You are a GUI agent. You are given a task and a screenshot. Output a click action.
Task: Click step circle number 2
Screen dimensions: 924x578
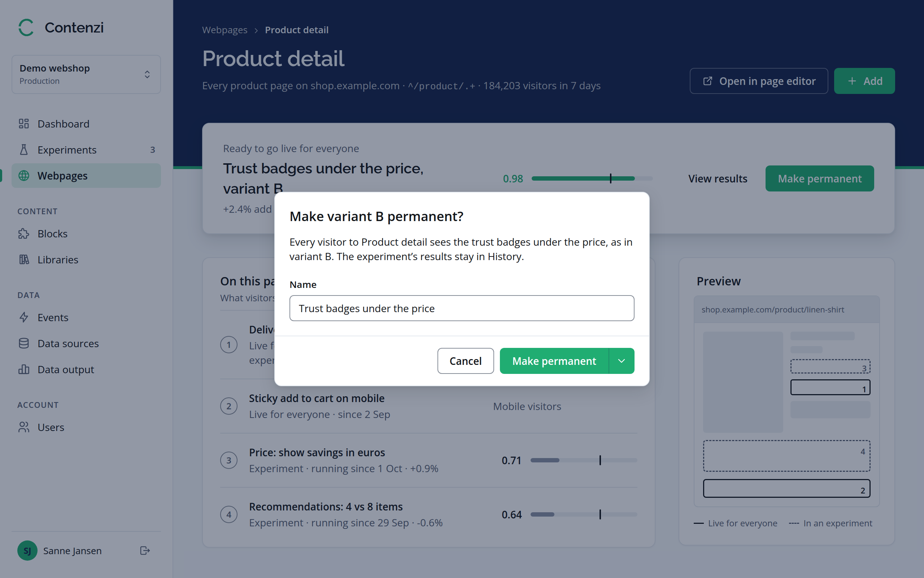click(229, 406)
